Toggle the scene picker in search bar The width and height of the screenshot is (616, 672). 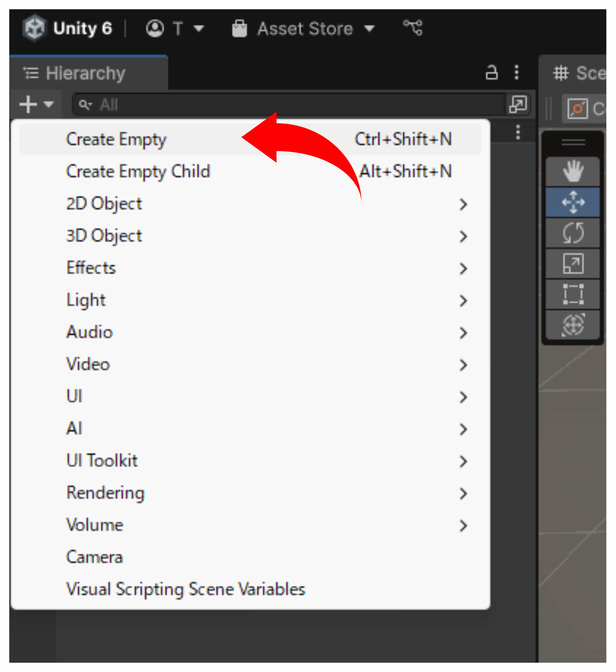coord(518,104)
